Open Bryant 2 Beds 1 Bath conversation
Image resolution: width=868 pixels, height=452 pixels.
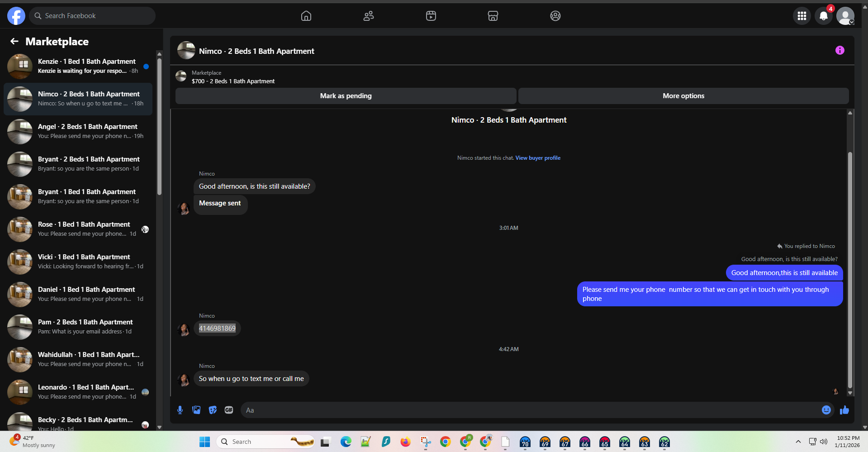pos(78,164)
